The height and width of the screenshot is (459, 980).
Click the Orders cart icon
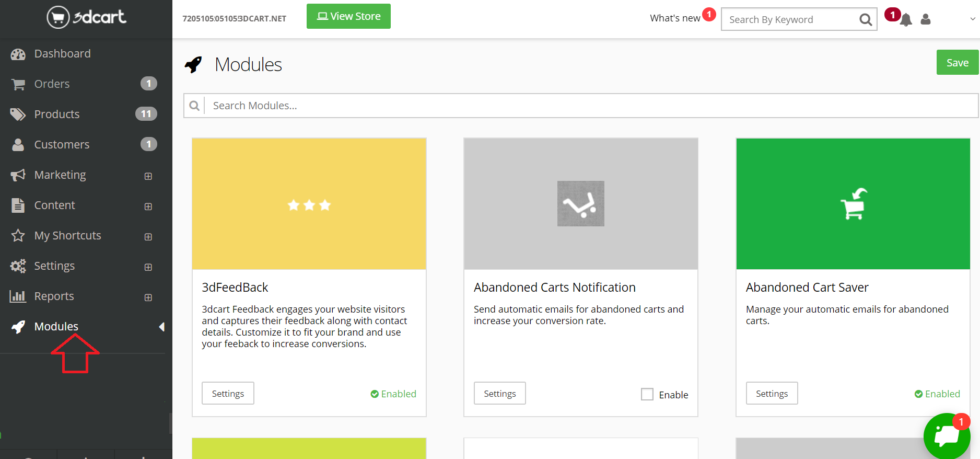click(x=18, y=84)
